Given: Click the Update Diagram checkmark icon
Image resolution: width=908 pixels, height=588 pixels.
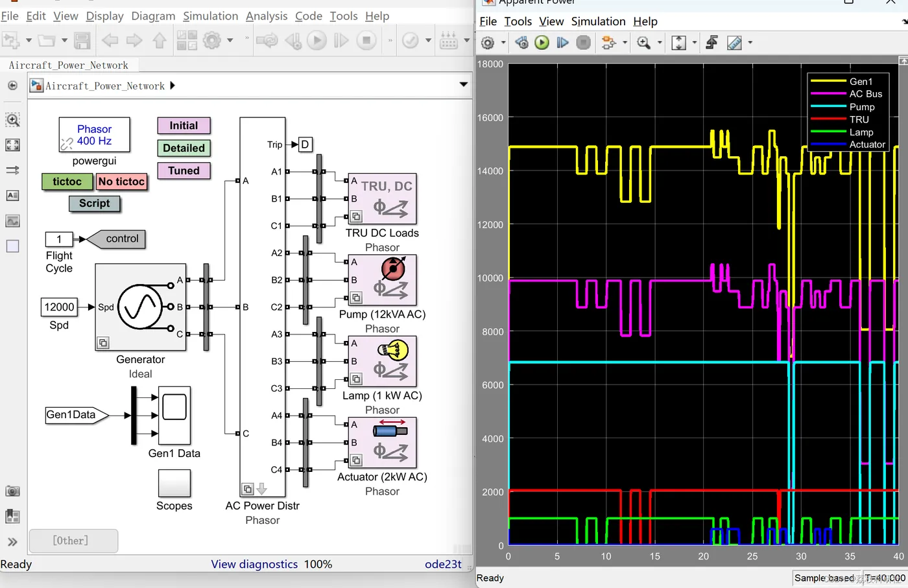Looking at the screenshot, I should pyautogui.click(x=411, y=41).
